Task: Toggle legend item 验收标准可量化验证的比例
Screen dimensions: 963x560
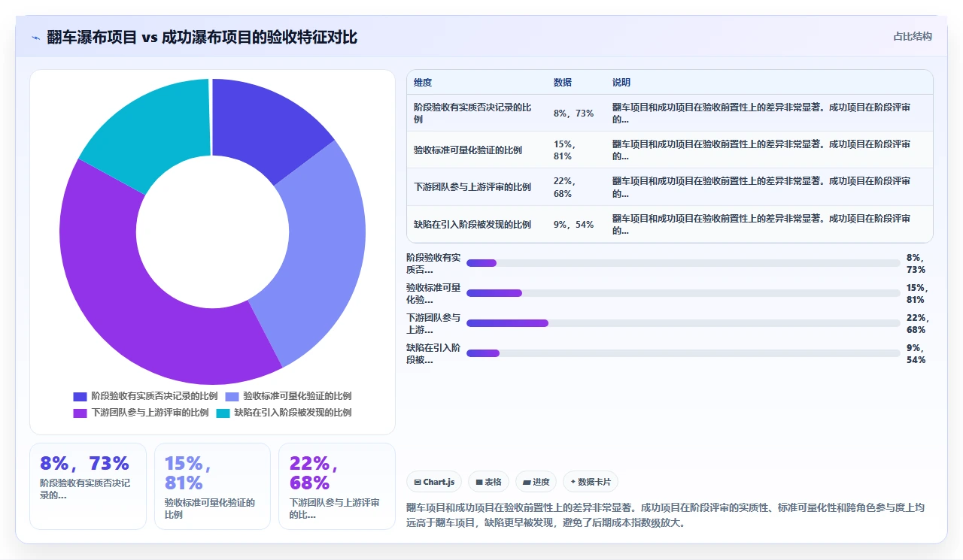Action: coord(288,396)
